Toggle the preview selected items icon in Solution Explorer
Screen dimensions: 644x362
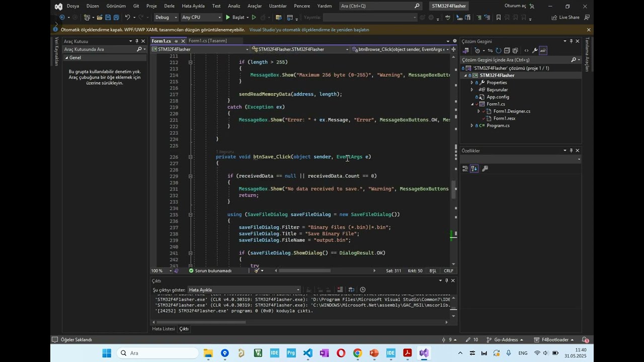(x=543, y=50)
